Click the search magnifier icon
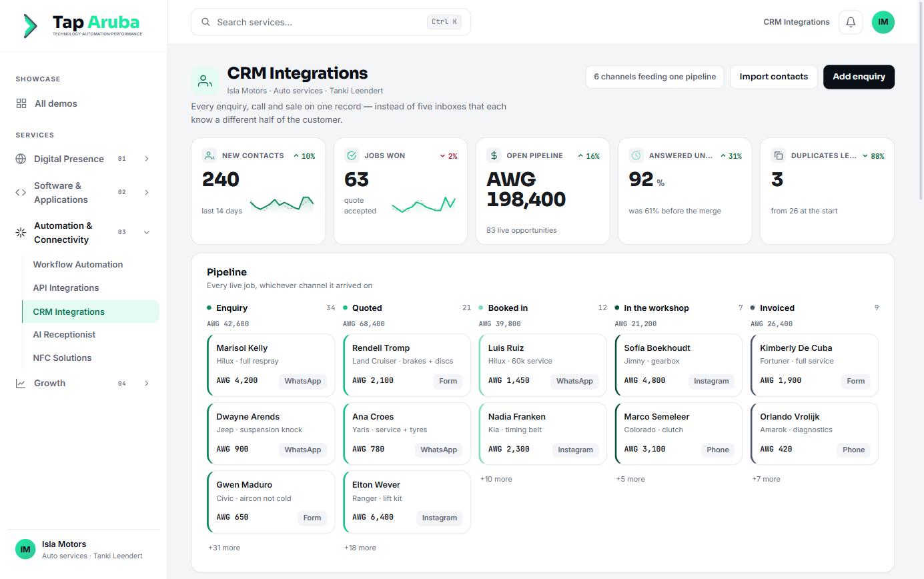The height and width of the screenshot is (579, 924). point(206,22)
